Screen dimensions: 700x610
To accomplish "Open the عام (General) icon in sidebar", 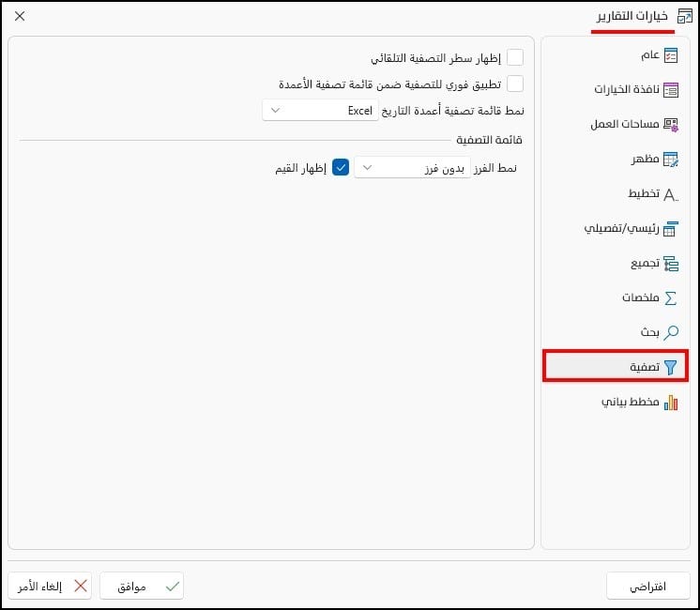I will (671, 55).
